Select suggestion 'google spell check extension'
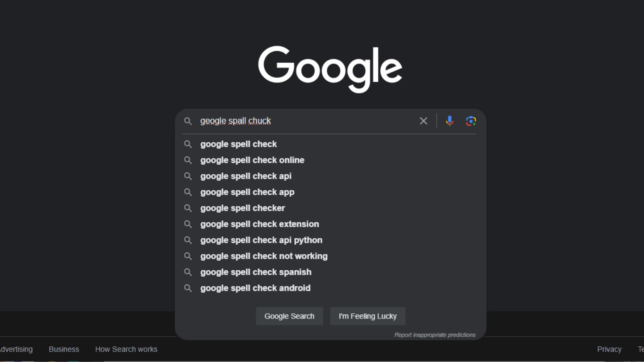Viewport: 644px width, 362px height. point(260,224)
